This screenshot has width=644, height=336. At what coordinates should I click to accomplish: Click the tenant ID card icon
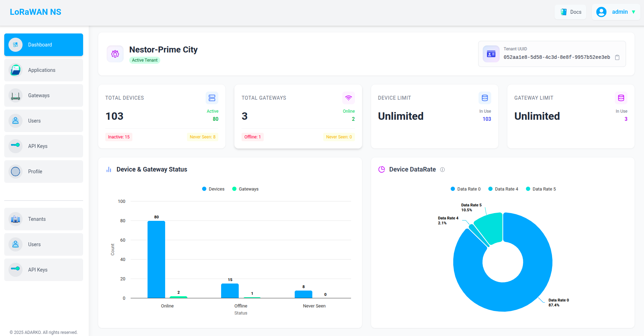[x=491, y=54]
